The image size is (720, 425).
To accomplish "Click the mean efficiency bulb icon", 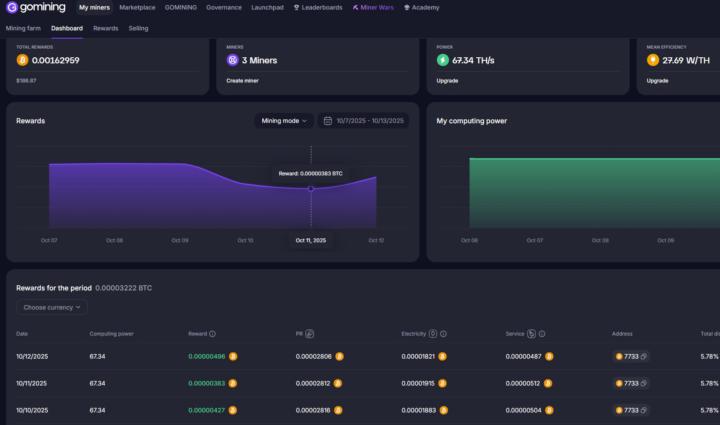I will pyautogui.click(x=652, y=60).
